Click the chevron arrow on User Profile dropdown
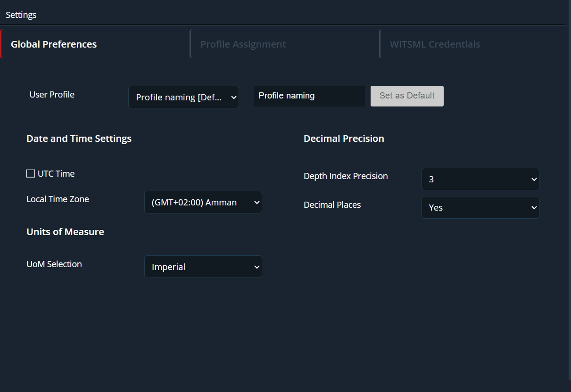The height and width of the screenshot is (392, 571). [x=233, y=97]
